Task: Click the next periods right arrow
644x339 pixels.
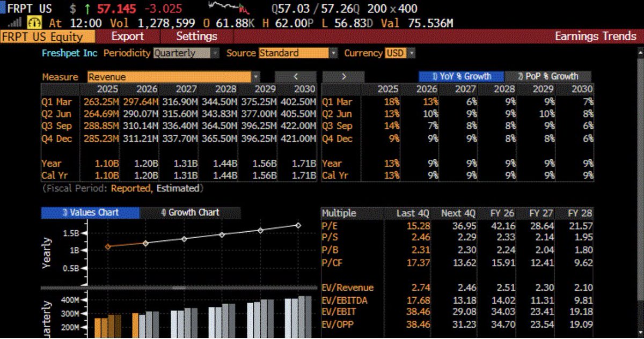Action: tap(343, 77)
